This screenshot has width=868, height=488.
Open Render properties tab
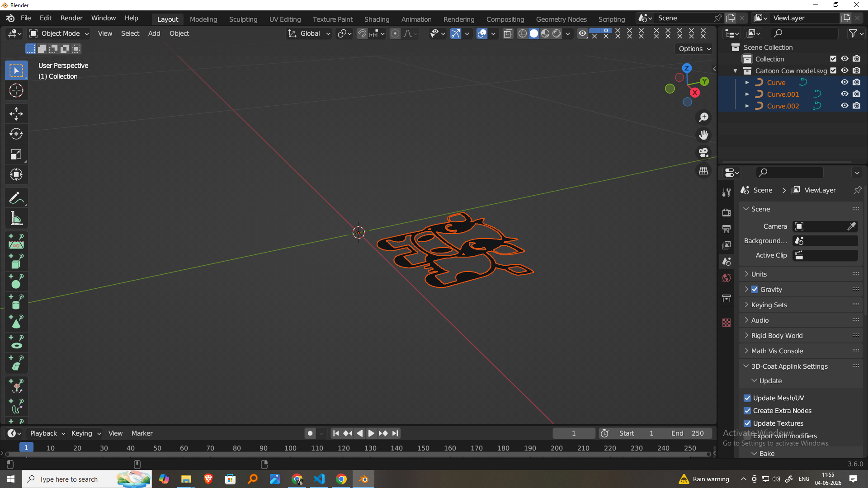pos(726,212)
